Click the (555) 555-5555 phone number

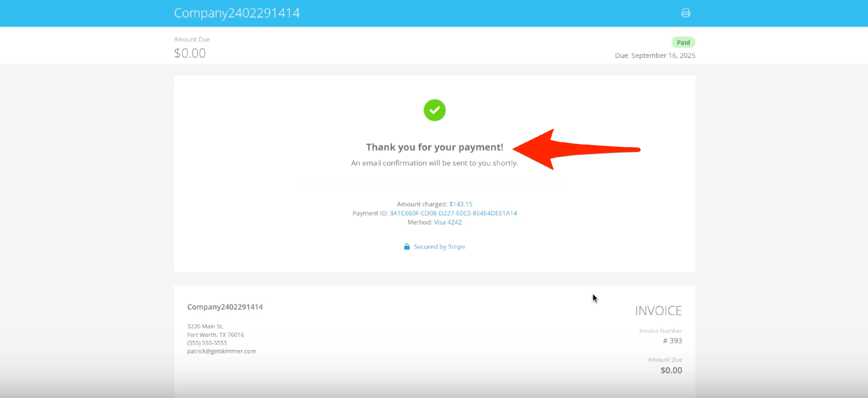(207, 343)
